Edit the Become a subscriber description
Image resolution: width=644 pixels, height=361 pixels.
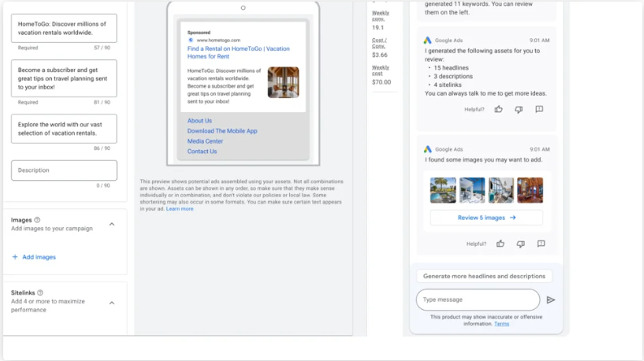point(64,79)
